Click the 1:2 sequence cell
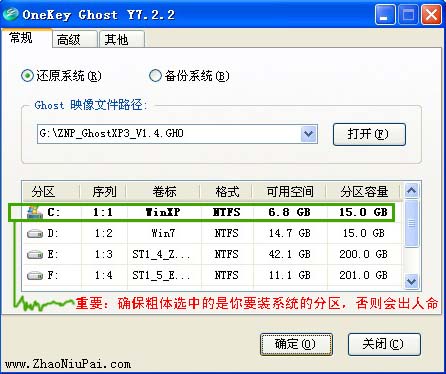Image resolution: width=446 pixels, height=374 pixels. [104, 233]
